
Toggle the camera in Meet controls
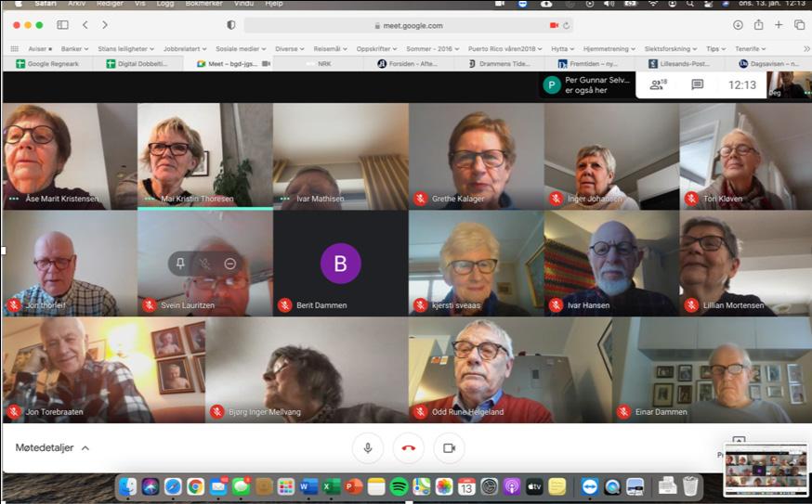(x=449, y=448)
